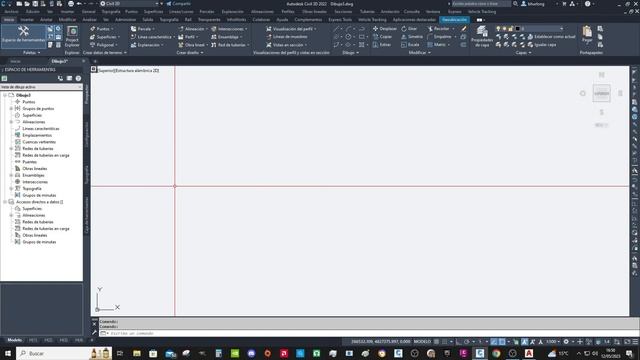Click the workspace gear icon in status bar
The height and width of the screenshot is (360, 640).
click(x=566, y=342)
